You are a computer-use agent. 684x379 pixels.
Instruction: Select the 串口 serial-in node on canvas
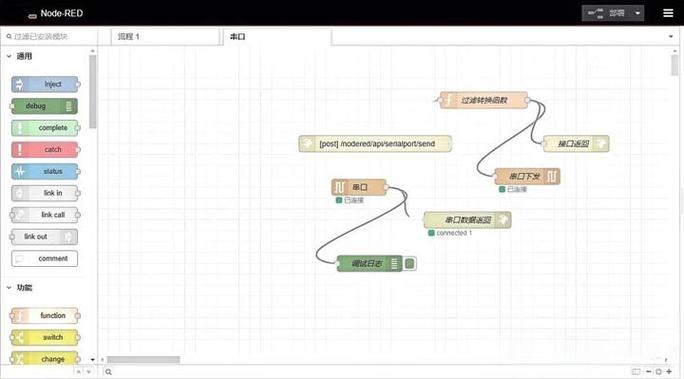[x=359, y=187]
